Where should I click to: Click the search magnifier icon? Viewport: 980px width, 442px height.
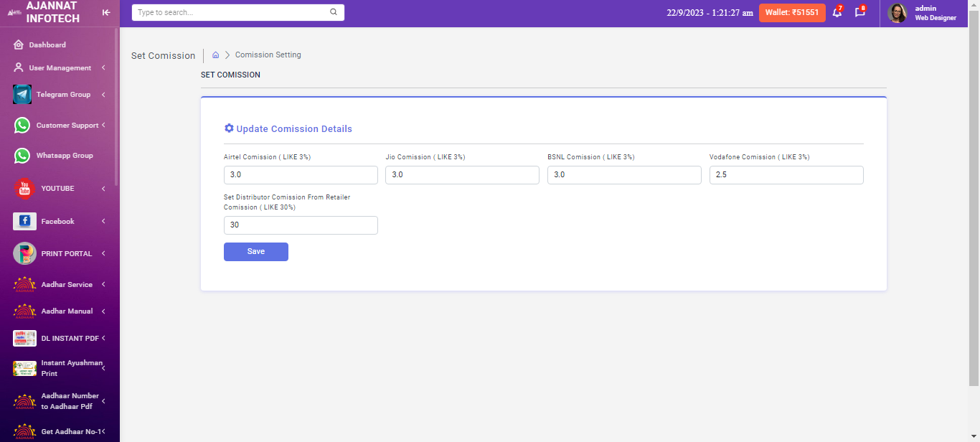pos(334,12)
